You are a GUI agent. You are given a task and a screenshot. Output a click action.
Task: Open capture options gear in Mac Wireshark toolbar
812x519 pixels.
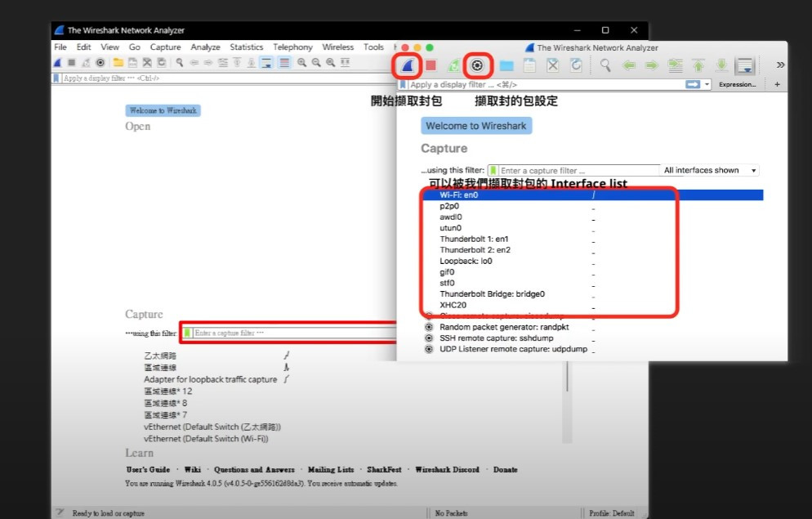[477, 65]
